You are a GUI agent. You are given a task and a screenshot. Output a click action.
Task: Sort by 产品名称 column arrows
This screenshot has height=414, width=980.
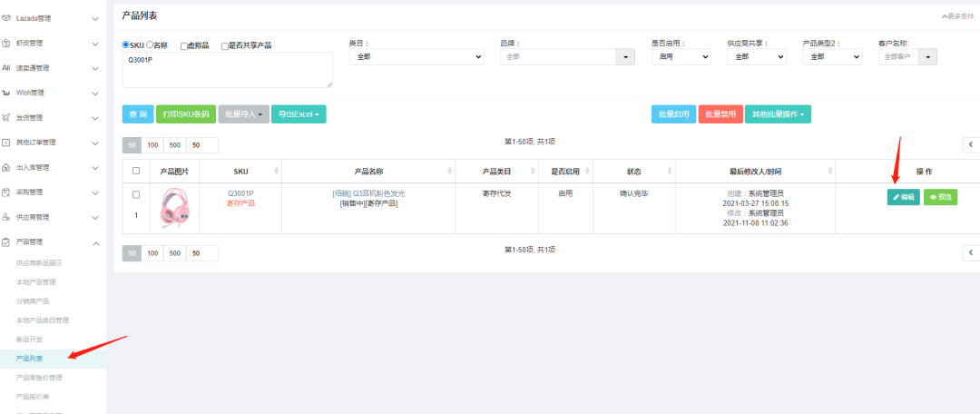[450, 172]
